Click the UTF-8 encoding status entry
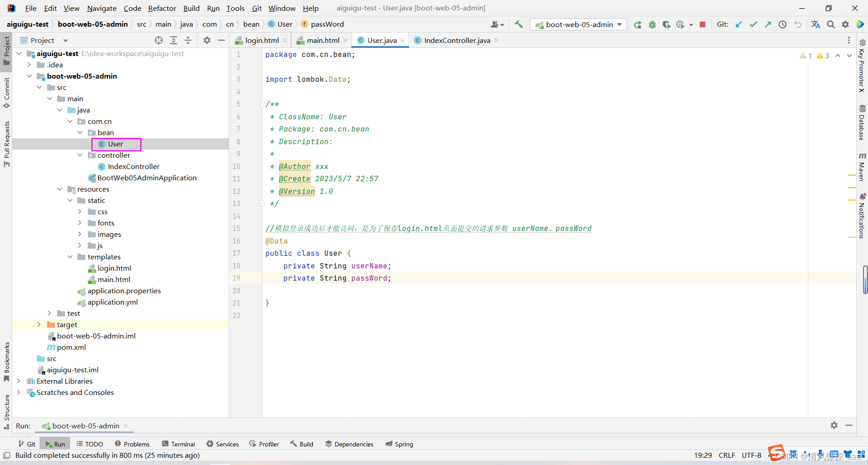The height and width of the screenshot is (465, 868). pos(751,455)
